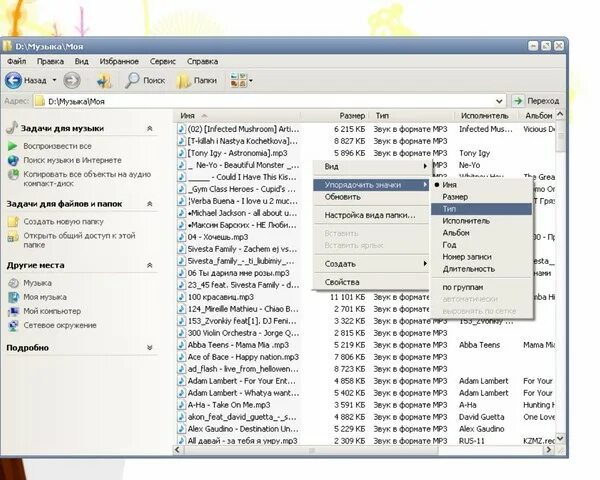The image size is (600, 480).
Task: Click the music note icon by Задачи для музыки
Action: (12, 128)
